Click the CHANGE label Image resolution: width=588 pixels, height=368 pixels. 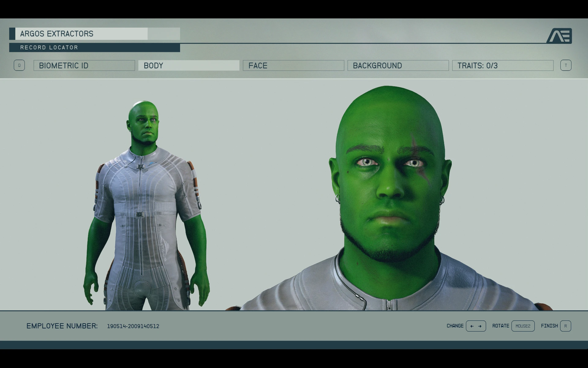click(x=455, y=326)
